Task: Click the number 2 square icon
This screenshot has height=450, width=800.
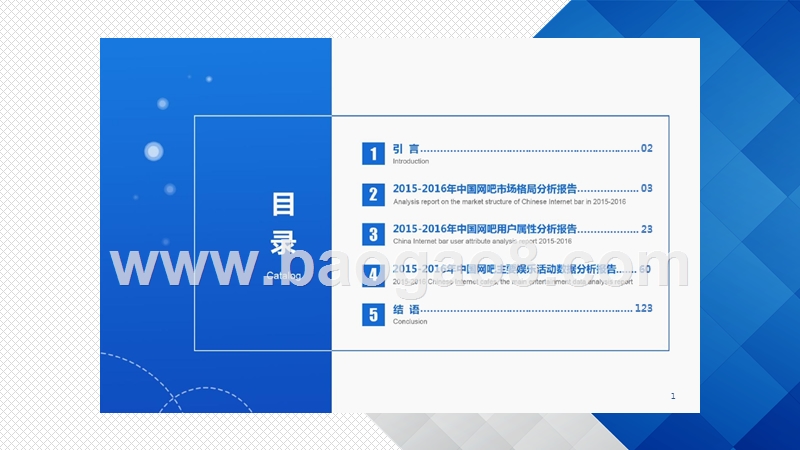Action: point(373,194)
